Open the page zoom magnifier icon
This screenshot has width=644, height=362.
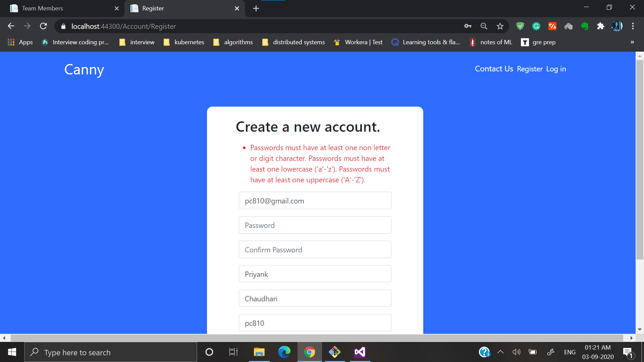(484, 26)
